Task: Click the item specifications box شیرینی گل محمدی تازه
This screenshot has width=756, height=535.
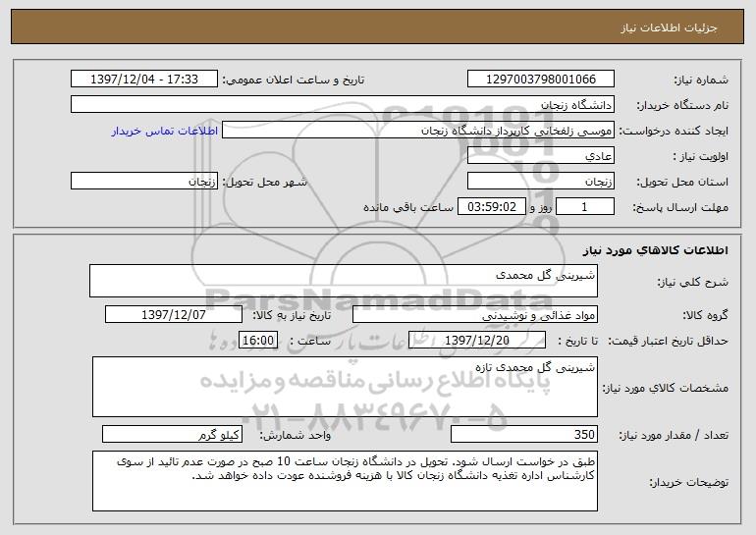Action: (x=345, y=387)
